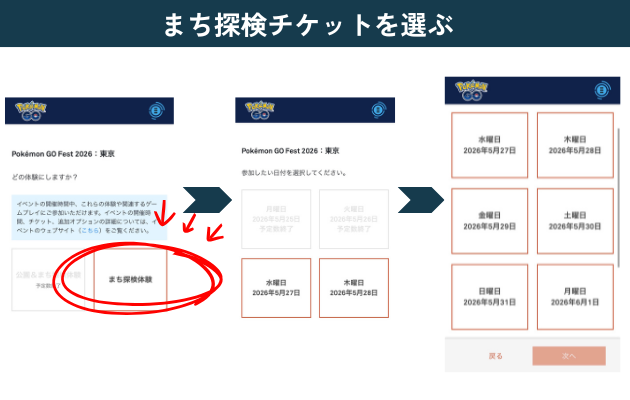Open the round menu icon above どの体験にしますか
The image size is (630, 400).
pyautogui.click(x=156, y=110)
